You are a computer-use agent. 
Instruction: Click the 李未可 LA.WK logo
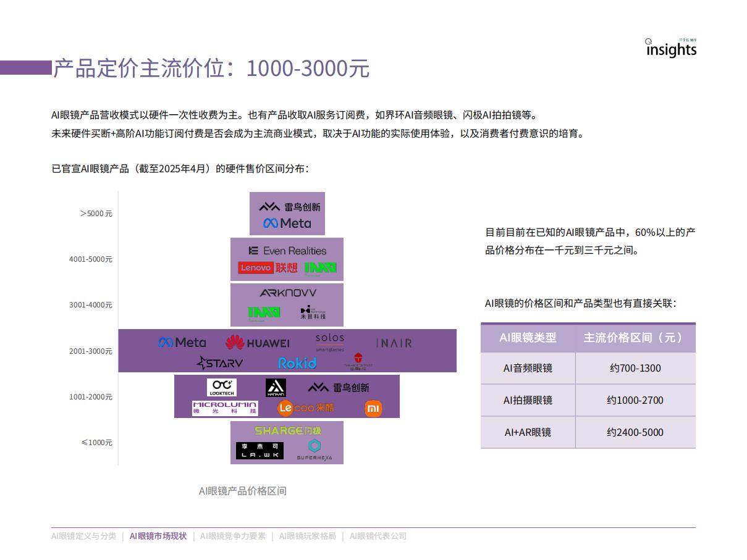[x=260, y=451]
